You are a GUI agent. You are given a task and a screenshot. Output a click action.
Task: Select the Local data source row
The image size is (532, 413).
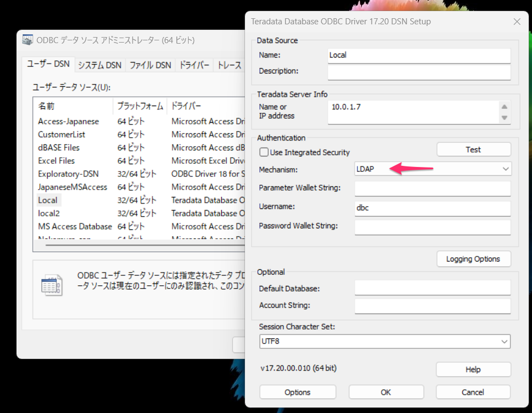[140, 200]
